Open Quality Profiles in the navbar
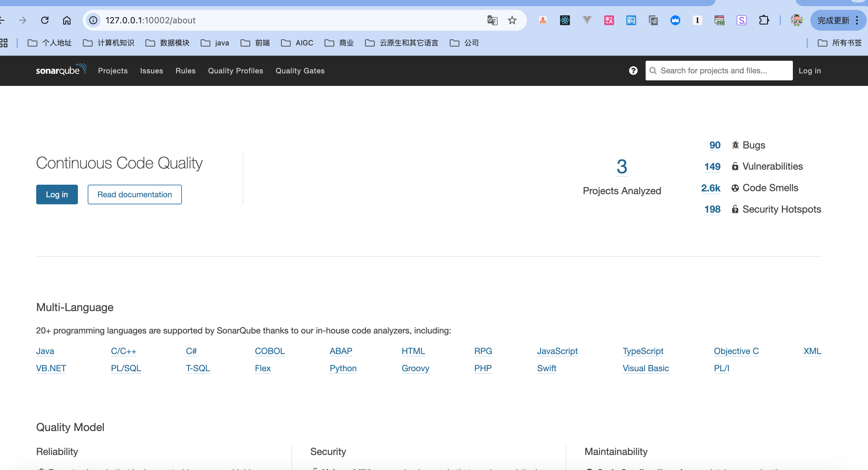868x470 pixels. pyautogui.click(x=236, y=71)
